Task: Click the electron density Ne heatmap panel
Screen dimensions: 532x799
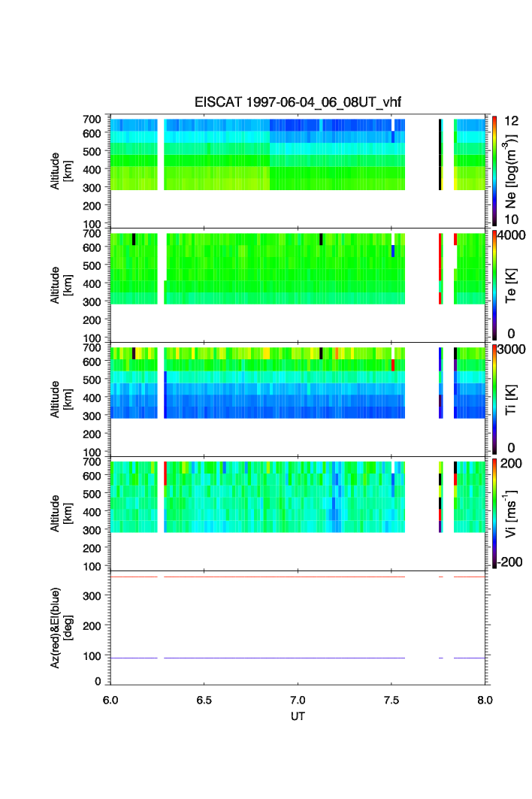Action: click(x=298, y=171)
